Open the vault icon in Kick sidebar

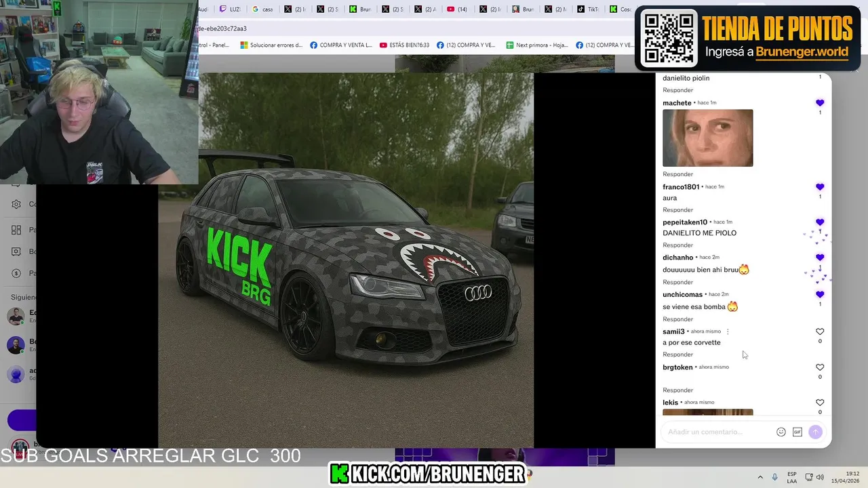(16, 251)
